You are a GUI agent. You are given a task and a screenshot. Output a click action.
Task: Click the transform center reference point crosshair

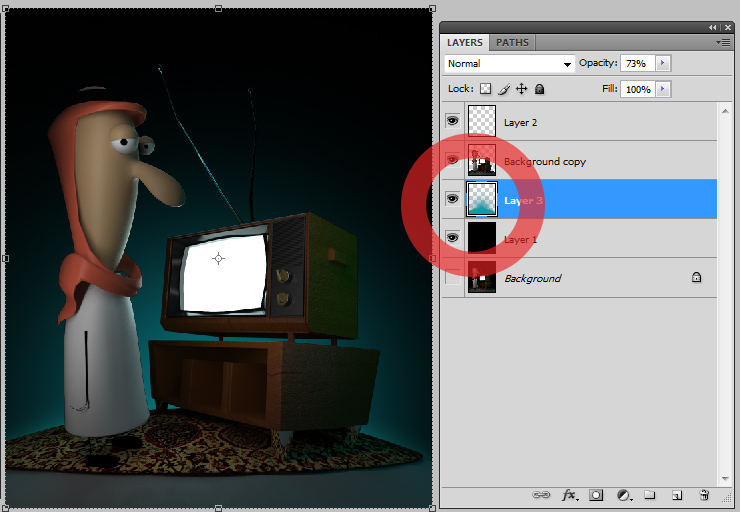point(218,259)
